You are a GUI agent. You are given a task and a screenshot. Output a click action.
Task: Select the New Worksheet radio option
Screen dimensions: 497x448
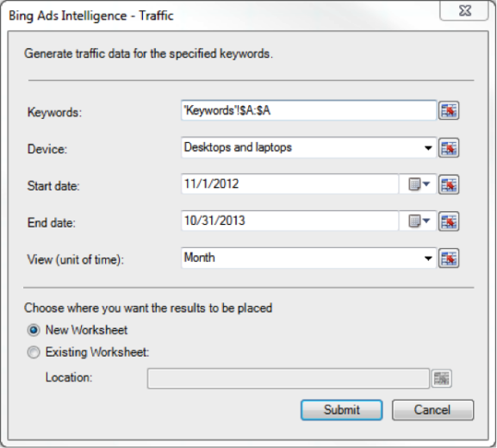(34, 330)
